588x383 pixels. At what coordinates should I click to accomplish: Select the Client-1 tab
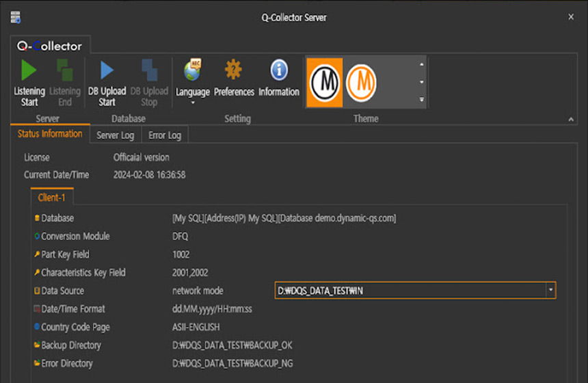[x=52, y=198]
